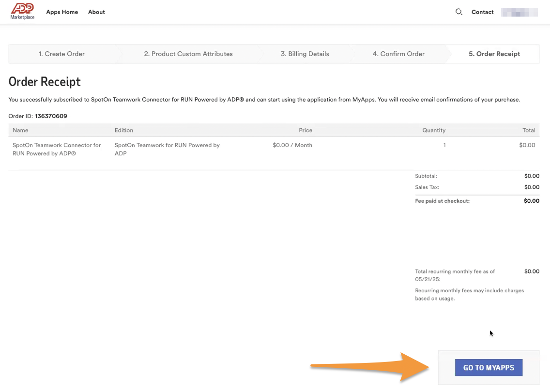Viewport: 550px width, 392px height.
Task: Click edition SpotOn Teamwork for RUN cell
Action: pos(167,149)
